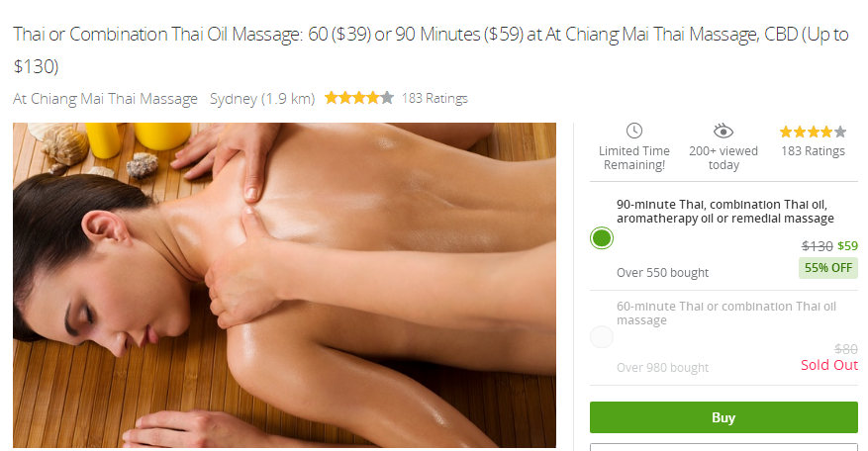Click the deal headline title text
The width and height of the screenshot is (868, 451).
pyautogui.click(x=431, y=49)
